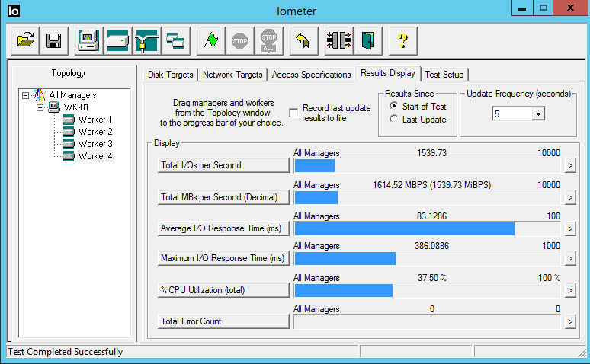The height and width of the screenshot is (364, 590).
Task: Select Worker 1 label in Topology
Action: click(95, 120)
